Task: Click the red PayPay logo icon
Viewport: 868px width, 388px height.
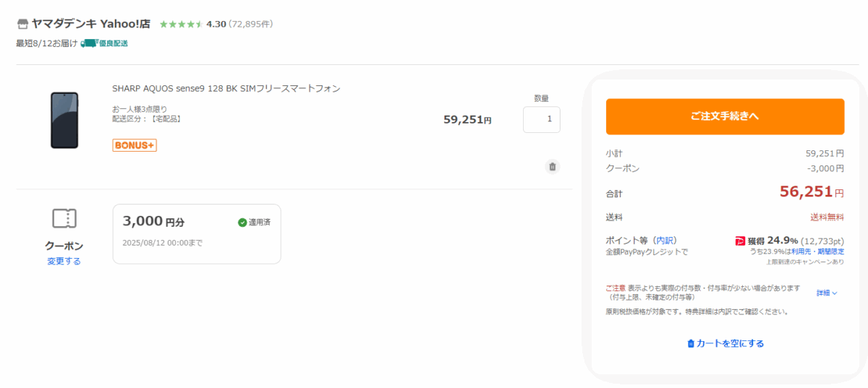Action: click(x=740, y=241)
